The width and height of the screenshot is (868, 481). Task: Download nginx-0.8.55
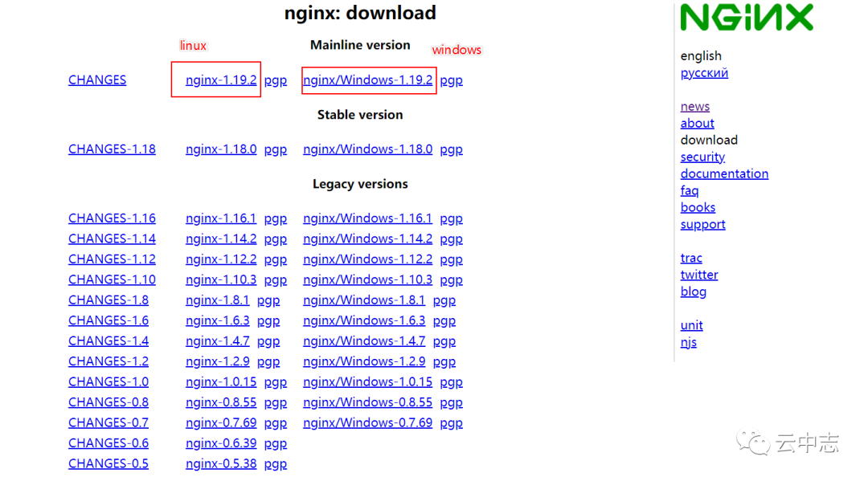pyautogui.click(x=221, y=402)
